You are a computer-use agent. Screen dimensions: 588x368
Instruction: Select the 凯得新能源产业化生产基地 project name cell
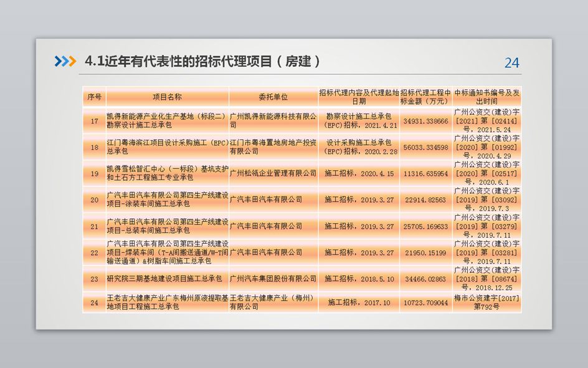[167, 120]
